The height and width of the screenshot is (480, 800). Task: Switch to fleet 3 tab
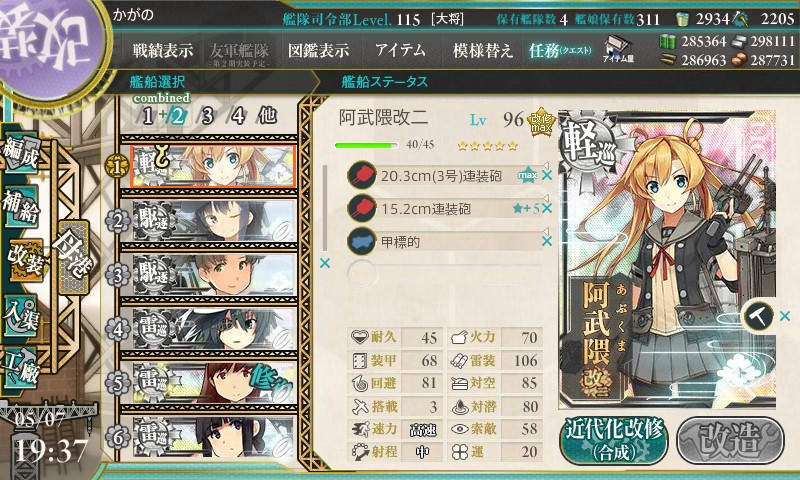[207, 116]
